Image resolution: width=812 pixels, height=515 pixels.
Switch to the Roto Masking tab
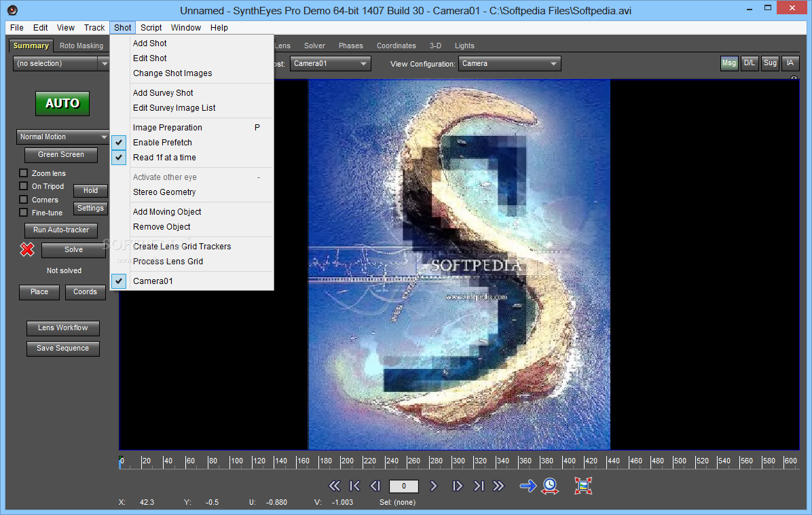[81, 46]
